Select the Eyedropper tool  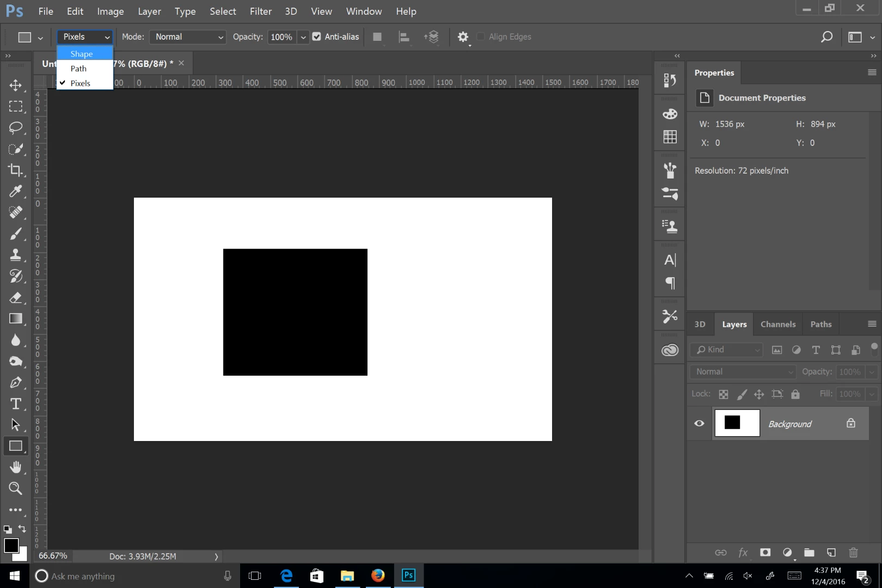point(16,191)
